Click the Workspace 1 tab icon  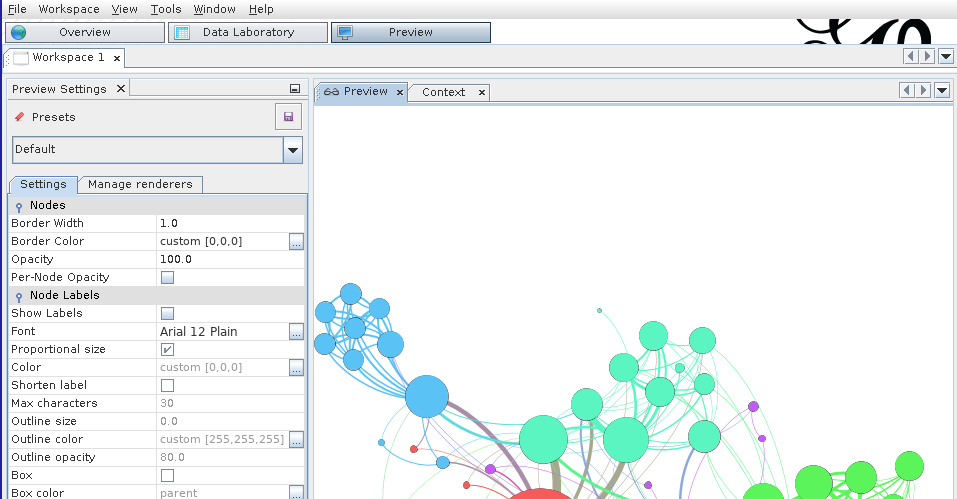pos(21,58)
